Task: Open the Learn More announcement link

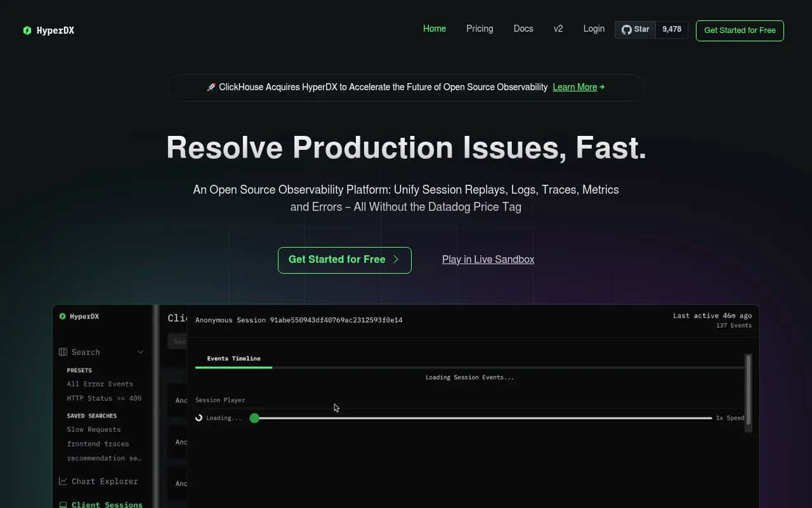Action: [x=575, y=87]
